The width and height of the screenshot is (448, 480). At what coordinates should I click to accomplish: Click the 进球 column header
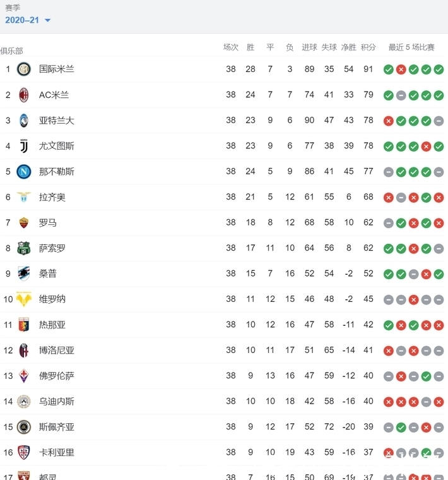309,47
